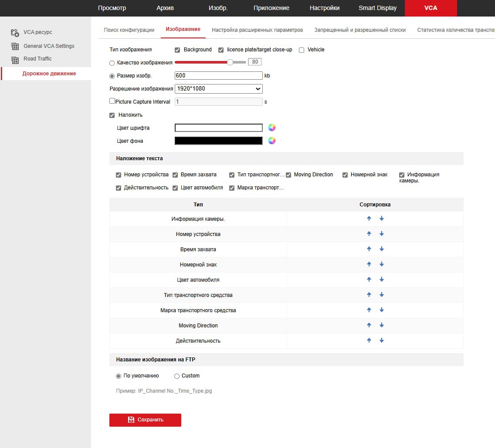495x448 pixels.
Task: Uncheck Номер устройства overlay checkbox
Action: pos(119,175)
